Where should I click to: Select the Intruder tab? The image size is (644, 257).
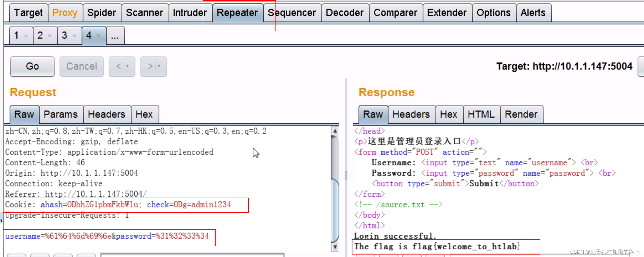click(189, 12)
